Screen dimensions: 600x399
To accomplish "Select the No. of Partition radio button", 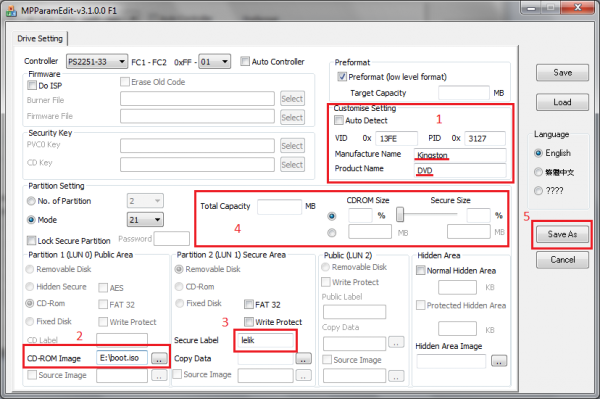I will coord(31,201).
